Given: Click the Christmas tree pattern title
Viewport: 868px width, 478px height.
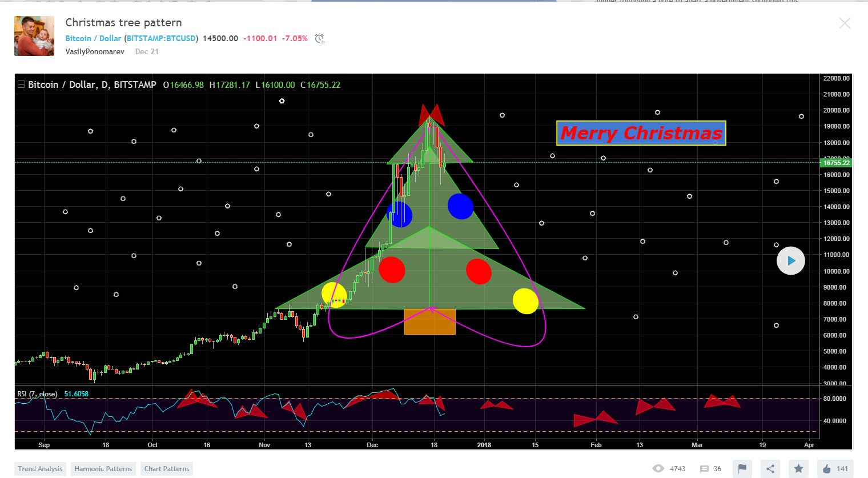Looking at the screenshot, I should pos(123,22).
